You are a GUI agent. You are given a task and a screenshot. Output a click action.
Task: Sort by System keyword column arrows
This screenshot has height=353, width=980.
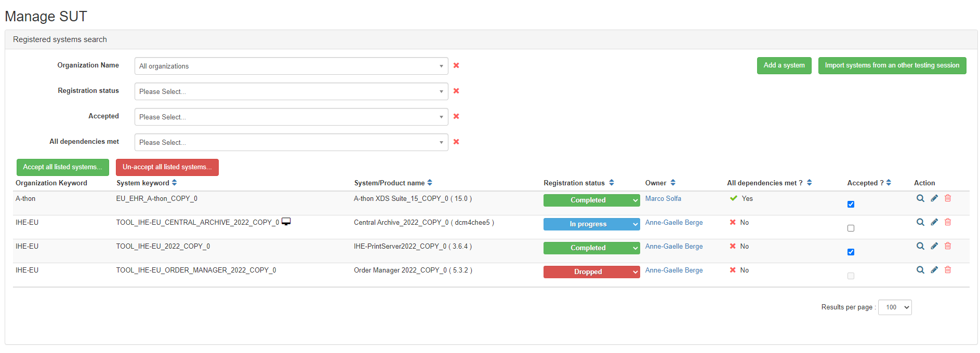(175, 183)
